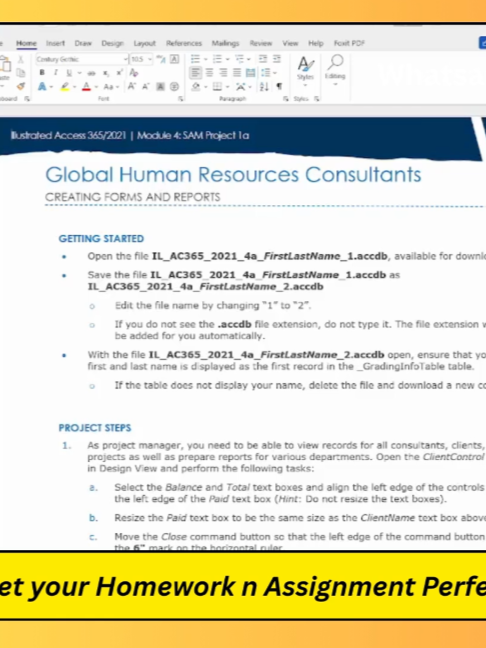The height and width of the screenshot is (648, 486).
Task: Apply strikethrough to text
Action: tap(92, 73)
